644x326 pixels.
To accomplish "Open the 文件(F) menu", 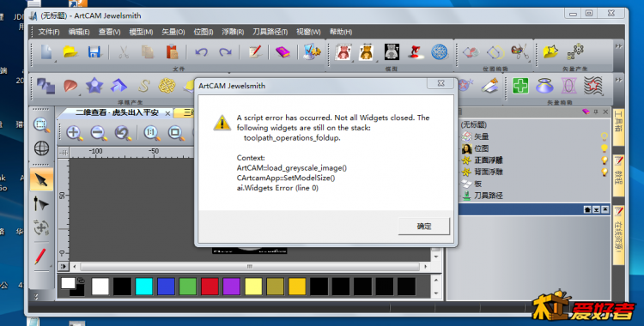I will [x=48, y=32].
